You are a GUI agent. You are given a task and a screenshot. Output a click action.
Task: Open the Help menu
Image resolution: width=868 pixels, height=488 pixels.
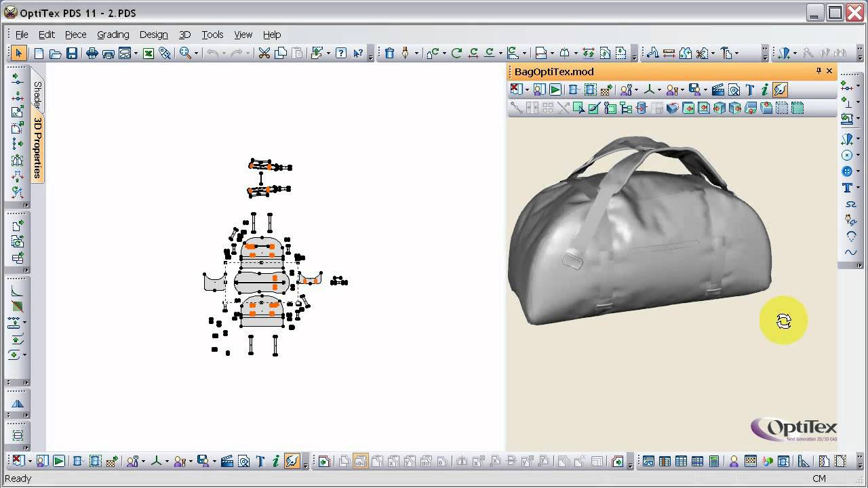click(x=272, y=35)
